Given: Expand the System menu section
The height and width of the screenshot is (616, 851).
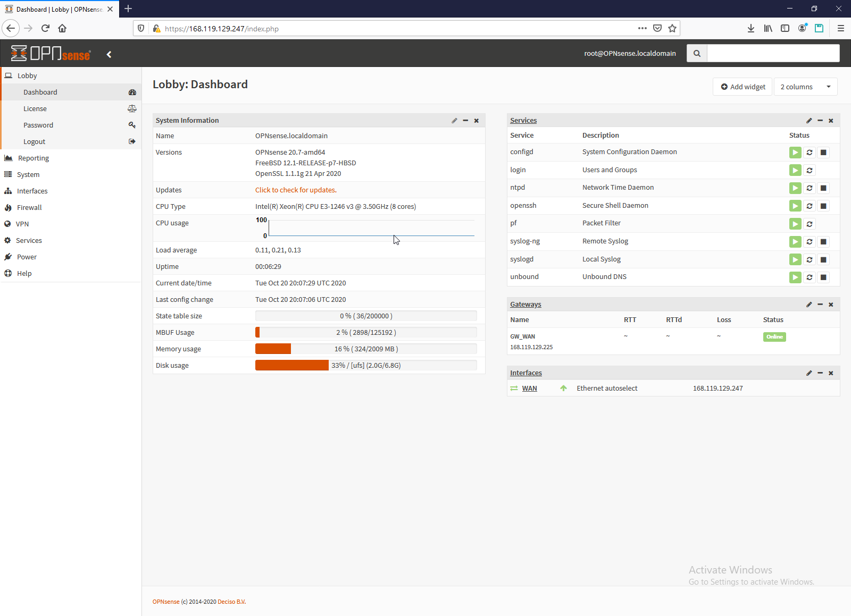Looking at the screenshot, I should 71,174.
